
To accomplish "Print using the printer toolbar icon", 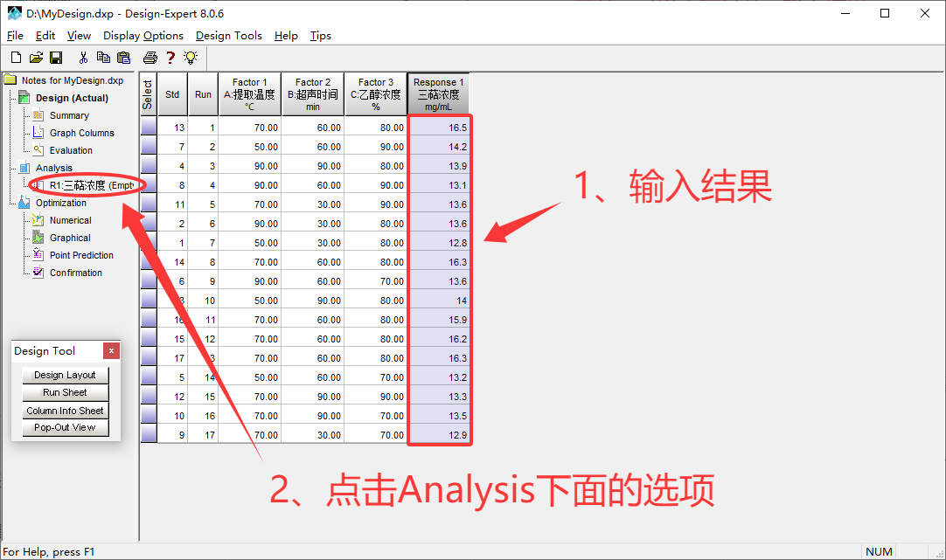I will 150,58.
